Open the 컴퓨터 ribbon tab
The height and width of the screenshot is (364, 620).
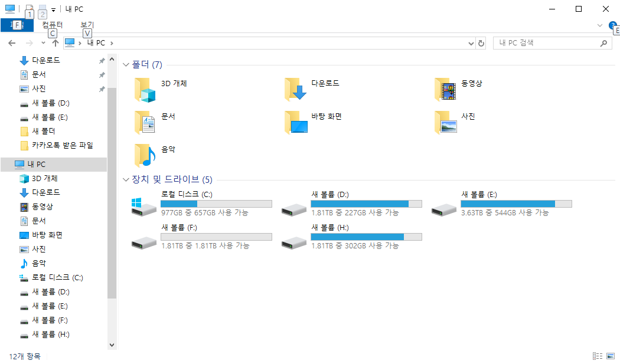click(52, 25)
